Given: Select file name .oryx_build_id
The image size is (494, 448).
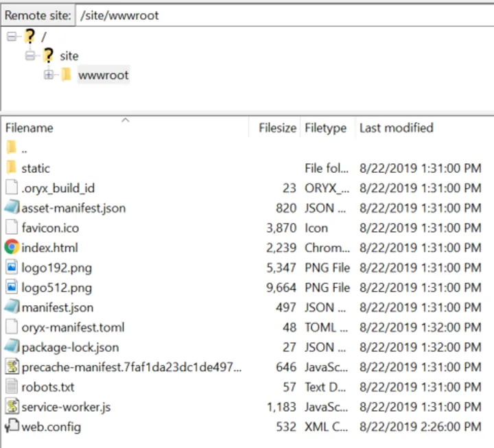Looking at the screenshot, I should (58, 188).
